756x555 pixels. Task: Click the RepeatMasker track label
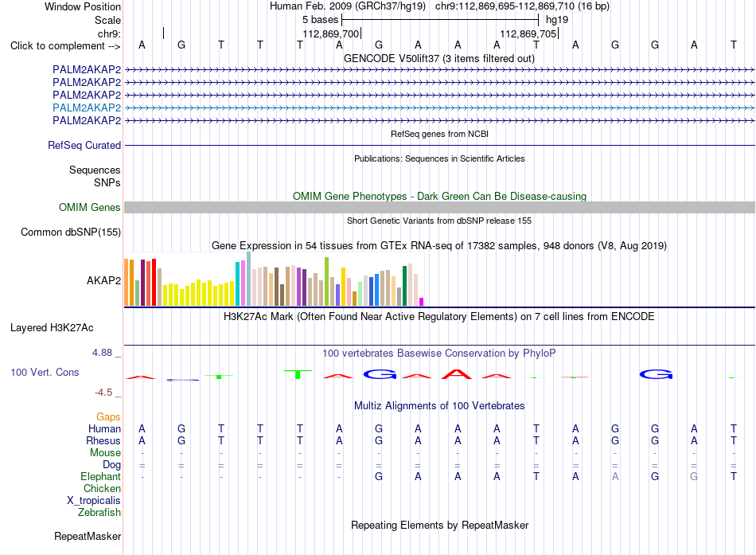point(88,536)
